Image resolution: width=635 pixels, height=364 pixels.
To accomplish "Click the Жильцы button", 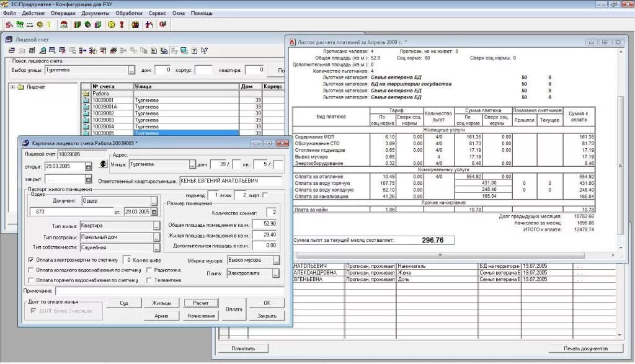I will pyautogui.click(x=162, y=303).
